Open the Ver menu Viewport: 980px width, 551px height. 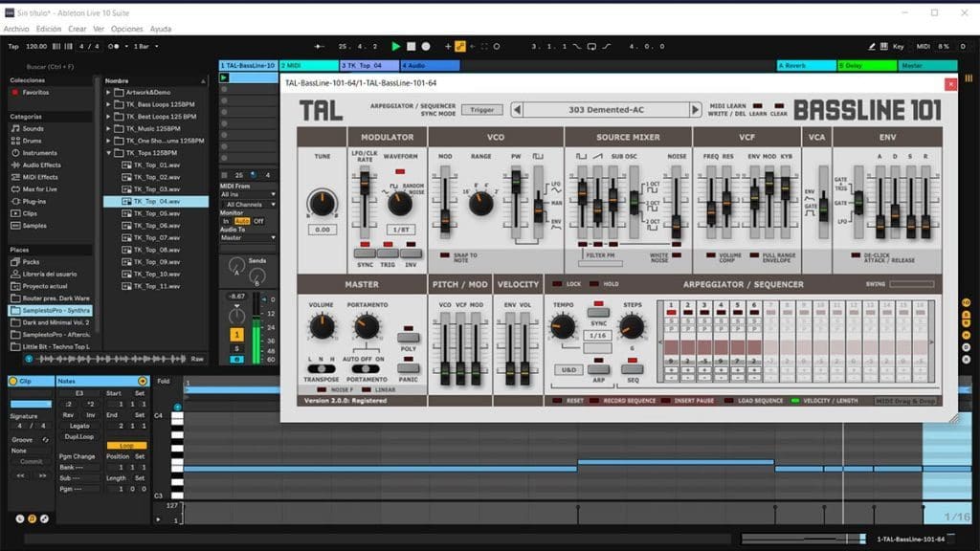tap(99, 29)
